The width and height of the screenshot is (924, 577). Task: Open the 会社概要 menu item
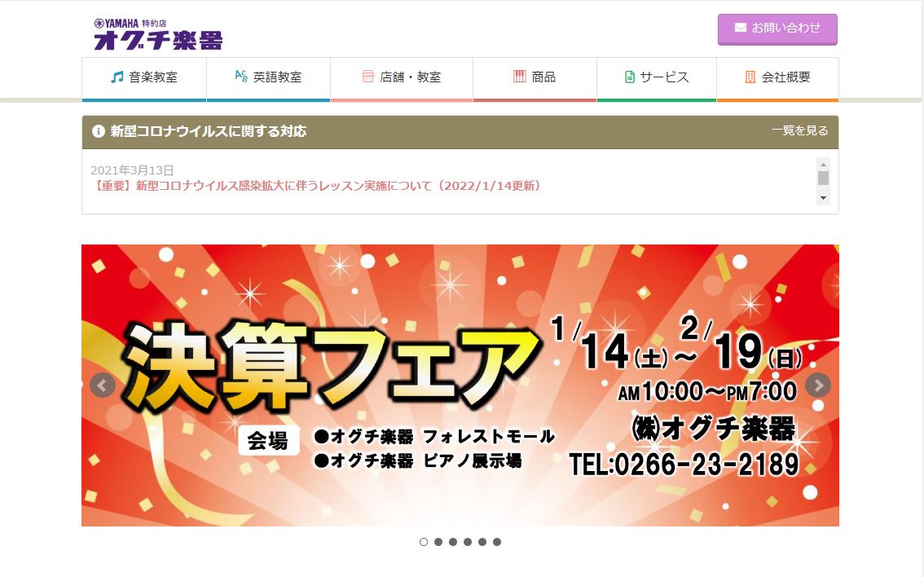click(777, 77)
